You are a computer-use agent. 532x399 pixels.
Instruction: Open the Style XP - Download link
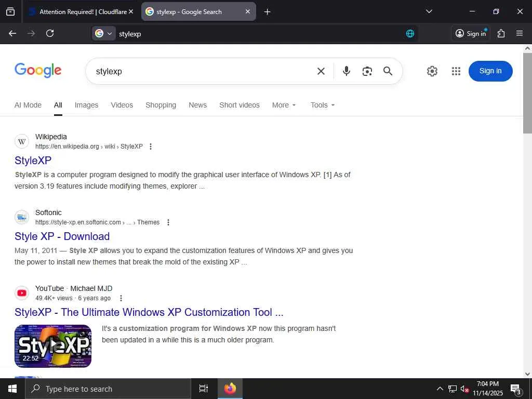point(62,236)
